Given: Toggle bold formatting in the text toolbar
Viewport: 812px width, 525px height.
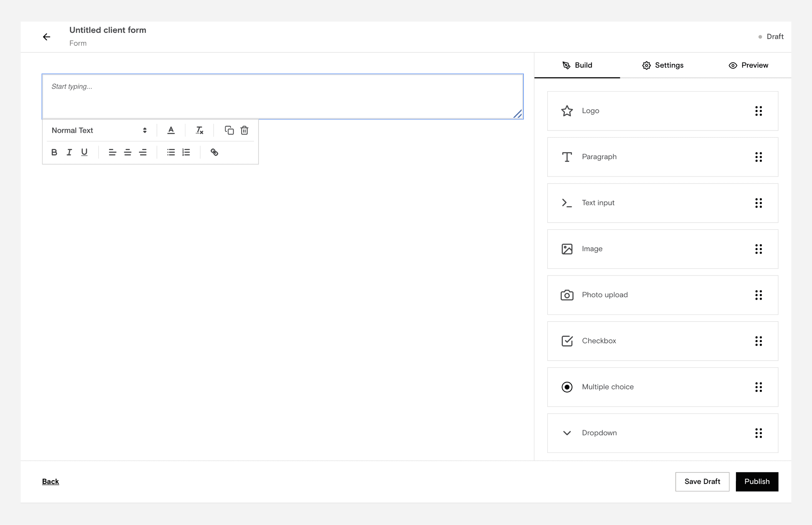Looking at the screenshot, I should pos(54,152).
